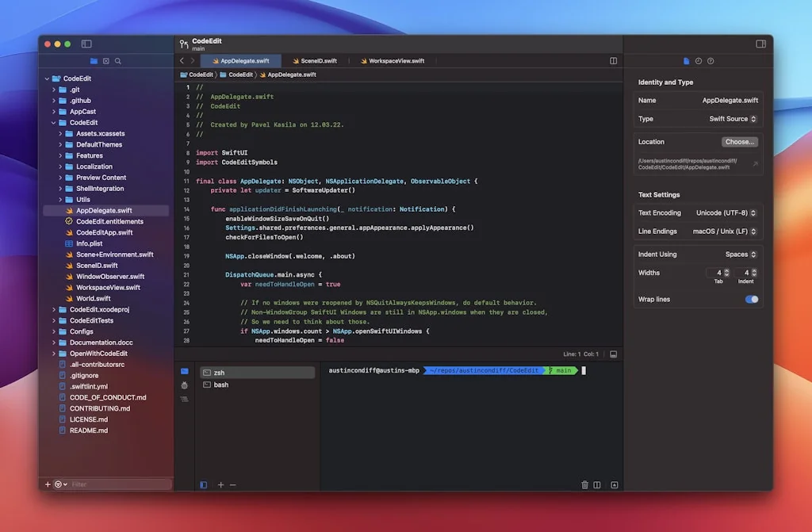Open the Text Encoding dropdown
Screen dimensions: 812x532
tap(726, 213)
